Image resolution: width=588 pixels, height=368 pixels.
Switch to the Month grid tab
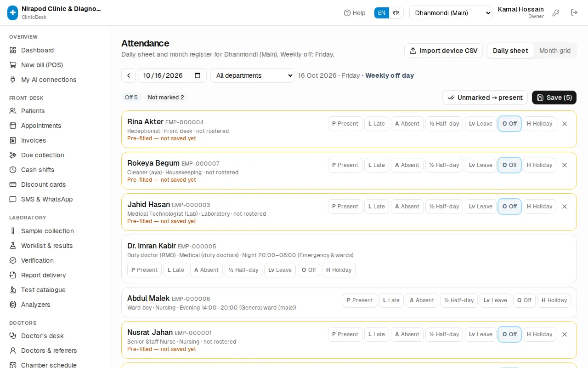coord(555,51)
